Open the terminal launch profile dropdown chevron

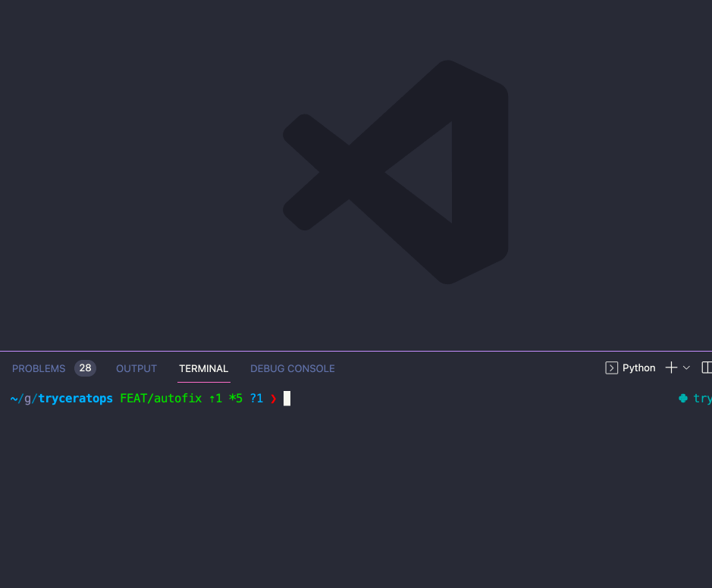coord(686,368)
